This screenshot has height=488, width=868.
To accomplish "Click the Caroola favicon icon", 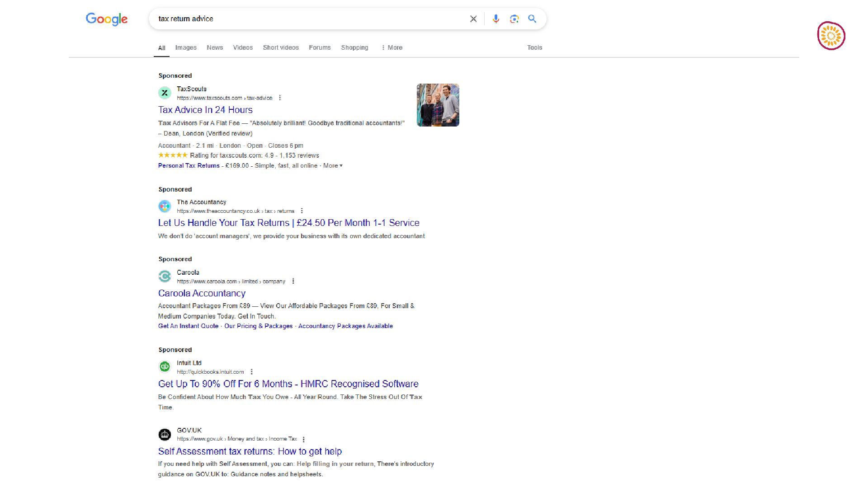I will coord(165,276).
